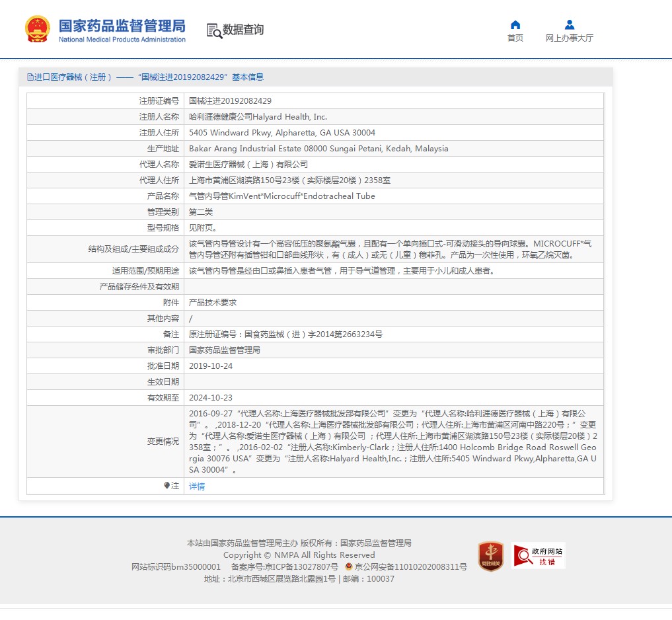Select approval date 2019-10-24
Screen dimensions: 672x620
(211, 366)
